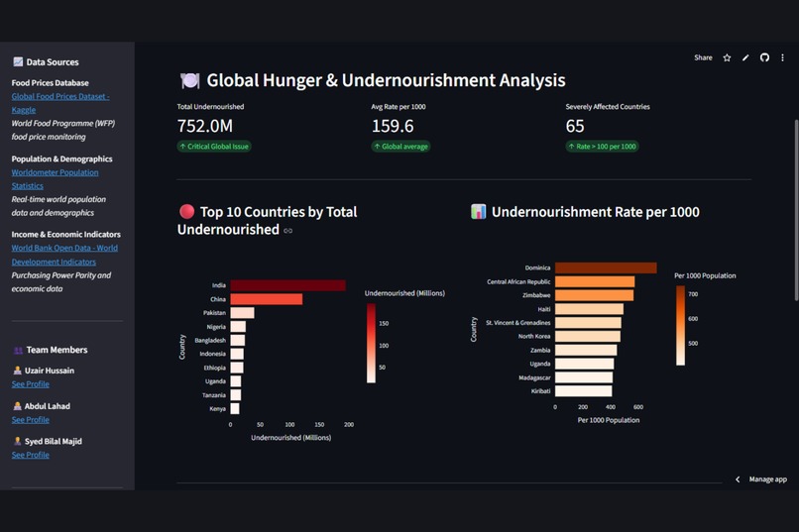This screenshot has width=799, height=532.
Task: Open the edit pencil icon
Action: (745, 57)
